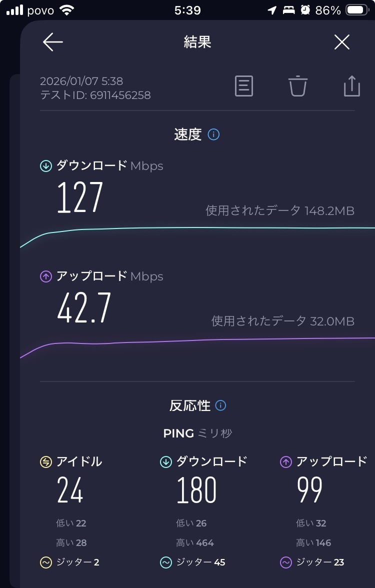Tap the download arrow icon beside Mbps
Screen dimensions: 375x588
pyautogui.click(x=46, y=166)
